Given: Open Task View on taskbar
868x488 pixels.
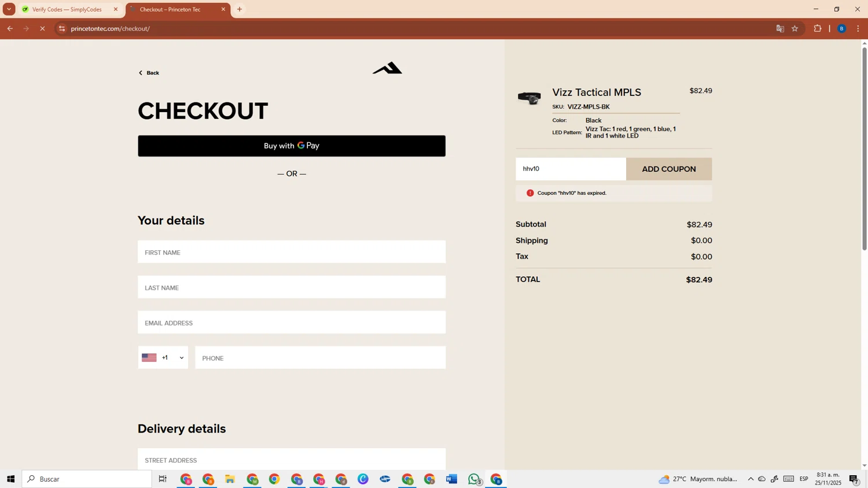Looking at the screenshot, I should 163,479.
